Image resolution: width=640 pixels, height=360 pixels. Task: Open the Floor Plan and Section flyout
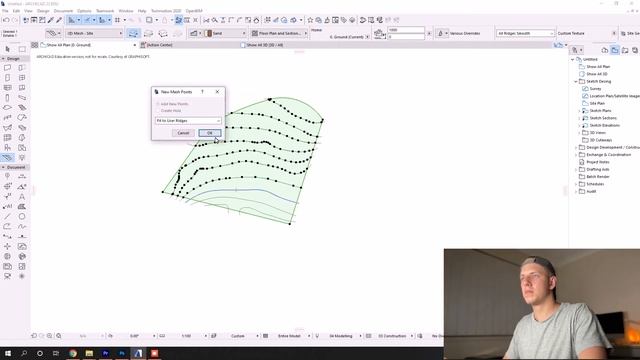tap(280, 33)
